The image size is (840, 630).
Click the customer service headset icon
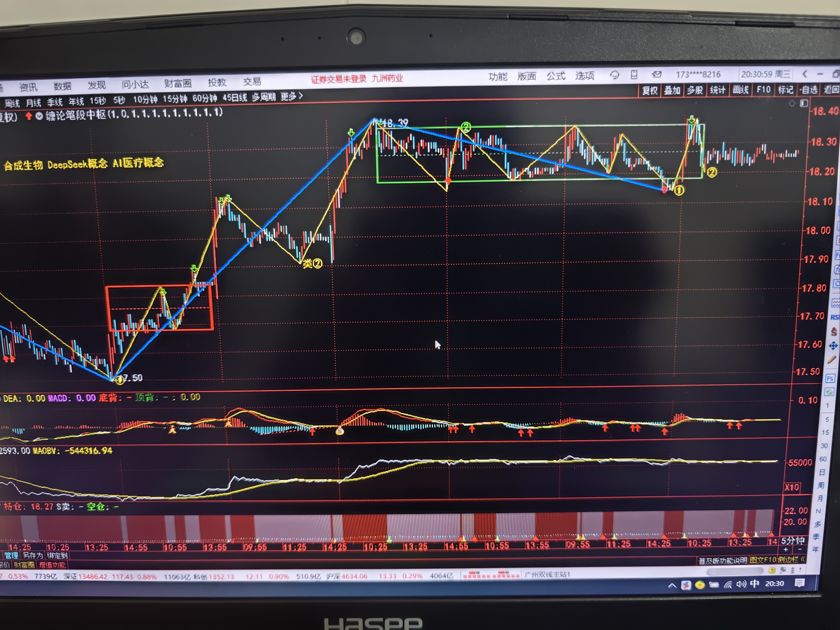pyautogui.click(x=614, y=75)
